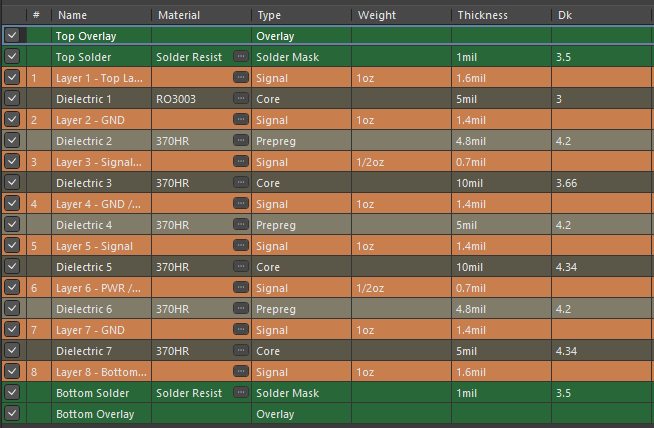Click the material ellipsis button for Dielectric 1

[240, 99]
